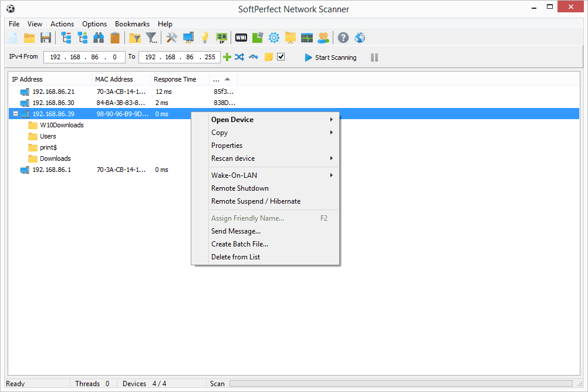This screenshot has height=392, width=588.
Task: Collapse the 192.168.86.39 tree node
Action: click(15, 114)
